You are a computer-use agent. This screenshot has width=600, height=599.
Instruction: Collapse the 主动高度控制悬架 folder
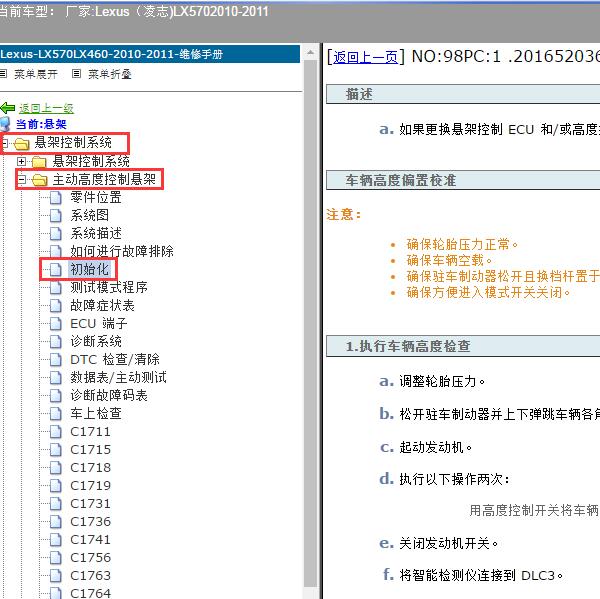(21, 179)
